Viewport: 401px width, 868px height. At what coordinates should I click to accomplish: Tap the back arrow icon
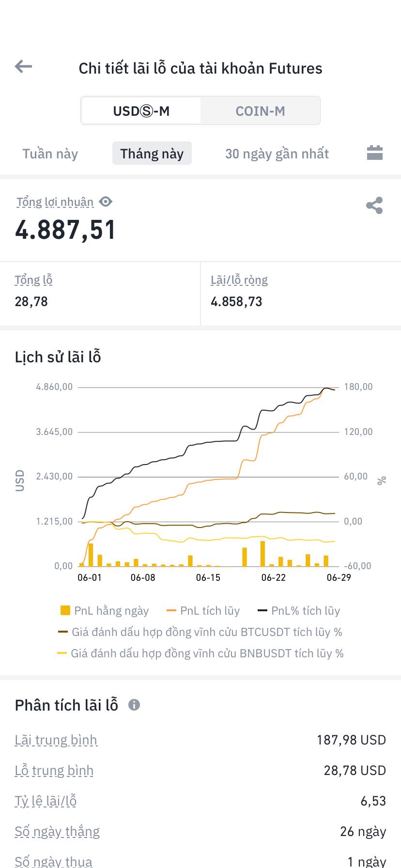(23, 67)
